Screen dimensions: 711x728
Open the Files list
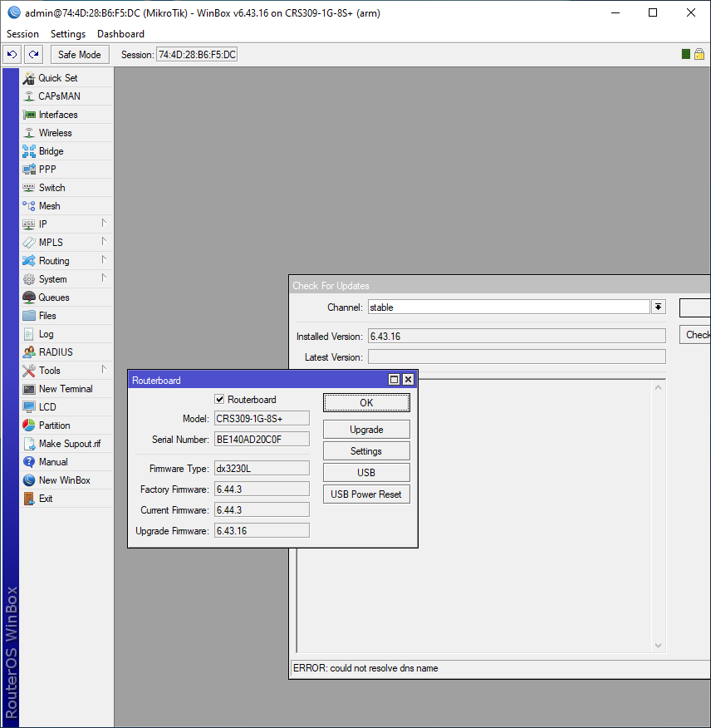[x=66, y=316]
